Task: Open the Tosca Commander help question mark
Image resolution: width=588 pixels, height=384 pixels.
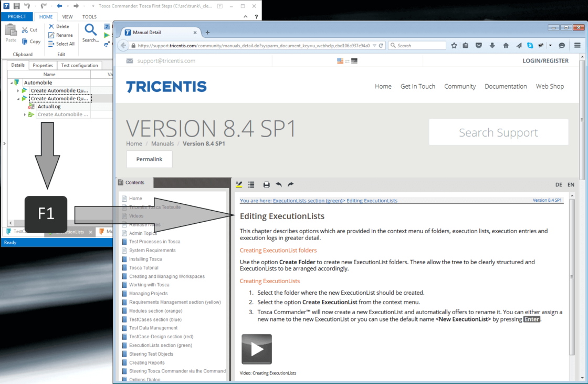Action: click(256, 17)
